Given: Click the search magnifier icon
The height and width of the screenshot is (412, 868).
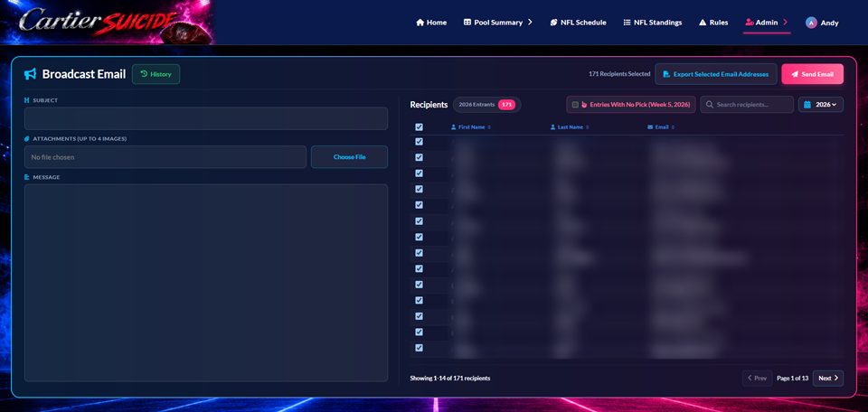Looking at the screenshot, I should [x=710, y=105].
